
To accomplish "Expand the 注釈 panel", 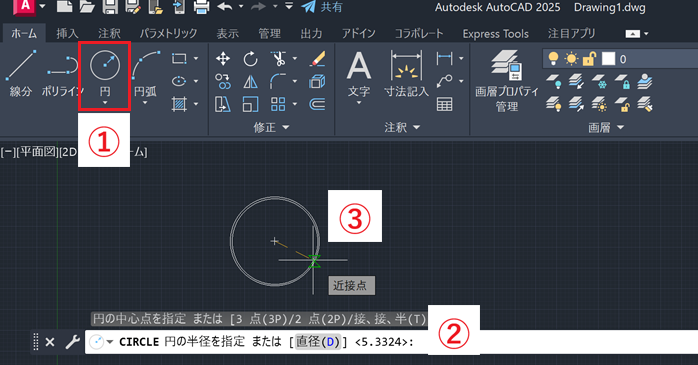I will click(x=402, y=128).
